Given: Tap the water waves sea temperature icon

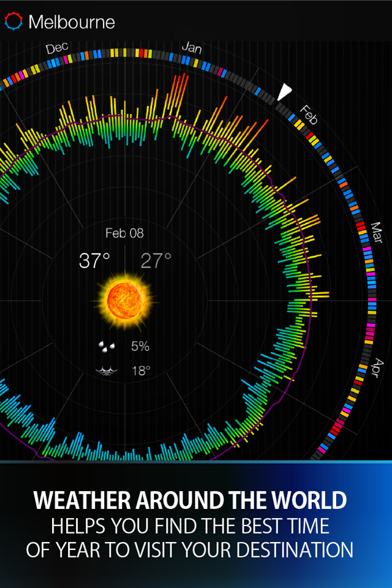Looking at the screenshot, I should (107, 371).
